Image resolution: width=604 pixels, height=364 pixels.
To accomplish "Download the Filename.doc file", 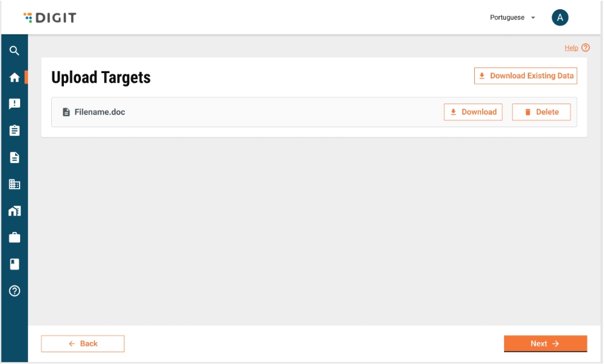I will 473,112.
